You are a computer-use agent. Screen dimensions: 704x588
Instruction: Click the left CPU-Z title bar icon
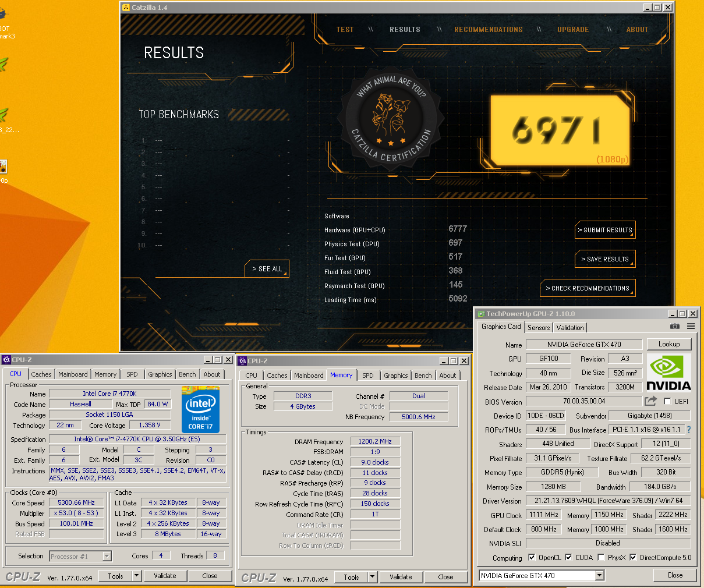[6, 360]
